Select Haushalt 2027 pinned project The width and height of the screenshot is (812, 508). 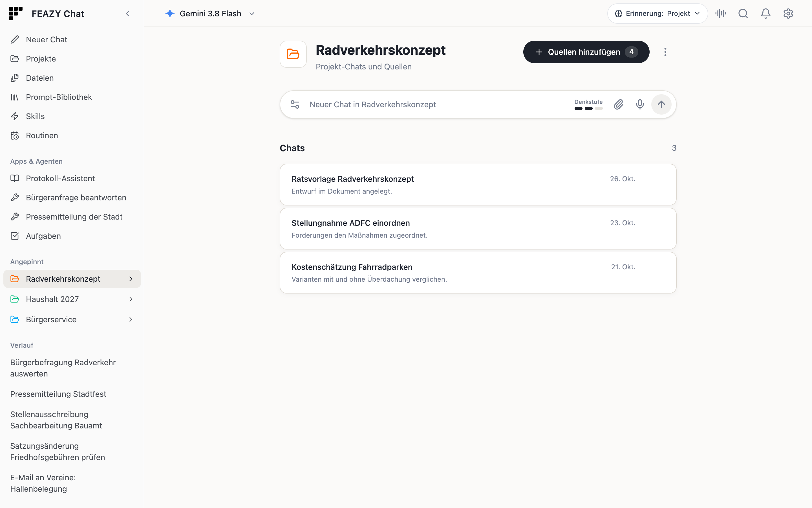click(72, 299)
